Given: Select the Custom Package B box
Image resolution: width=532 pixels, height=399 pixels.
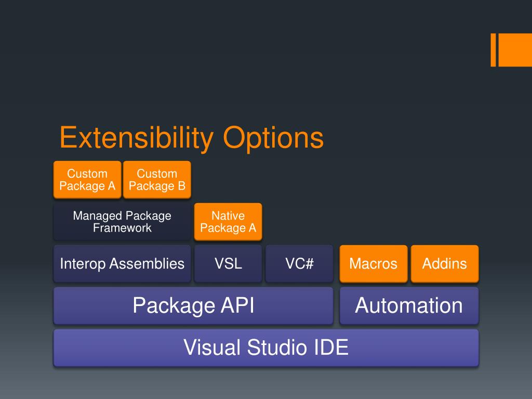Looking at the screenshot, I should pos(157,180).
